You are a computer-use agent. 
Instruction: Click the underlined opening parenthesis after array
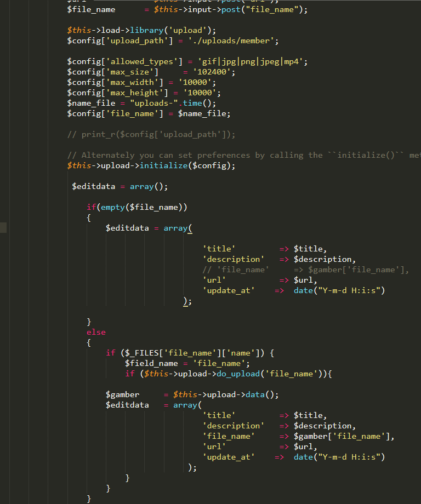pos(190,228)
